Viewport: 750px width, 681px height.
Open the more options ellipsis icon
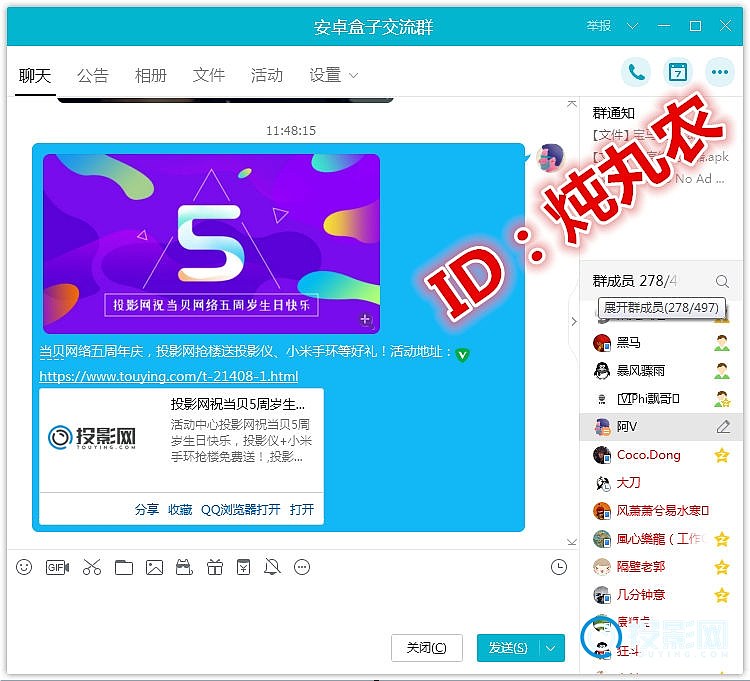(720, 73)
